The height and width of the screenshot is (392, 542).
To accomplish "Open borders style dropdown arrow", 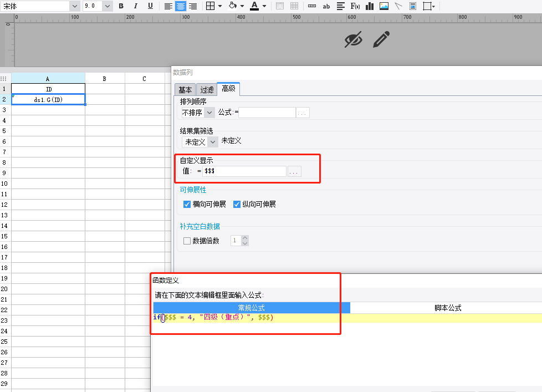I will 220,6.
